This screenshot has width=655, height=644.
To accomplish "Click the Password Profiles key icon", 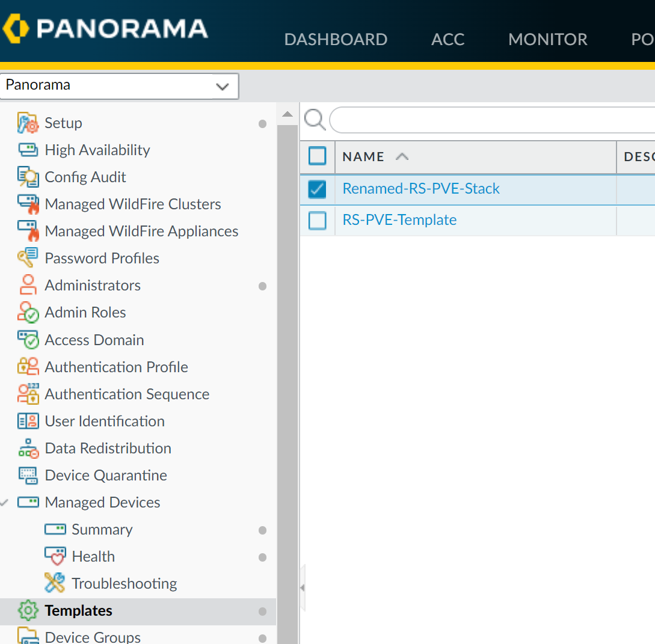I will 28,258.
